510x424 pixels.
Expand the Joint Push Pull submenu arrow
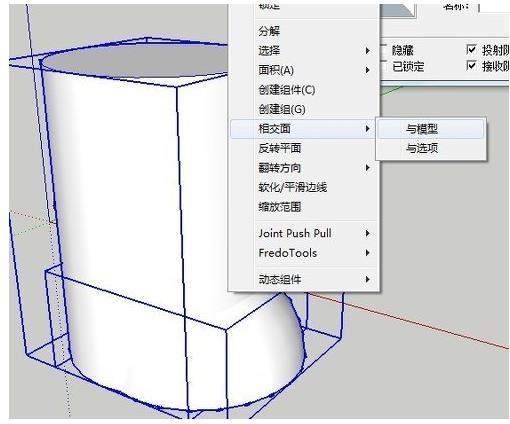coord(367,233)
